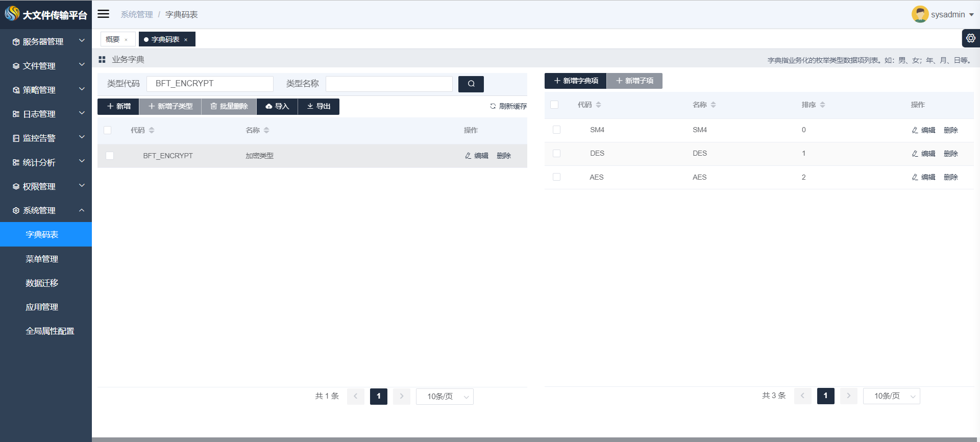This screenshot has height=442, width=980.
Task: Click the search magnifier button
Action: pyautogui.click(x=471, y=84)
